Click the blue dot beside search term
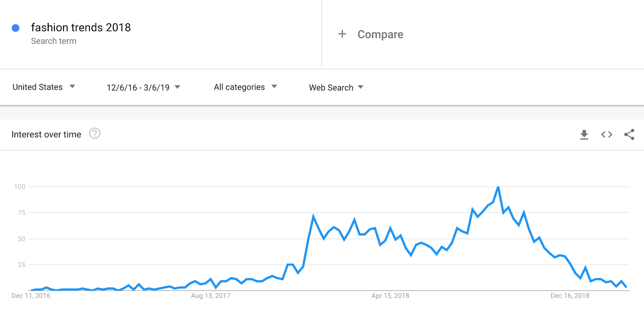Screen dimensions: 644x336 click(16, 28)
